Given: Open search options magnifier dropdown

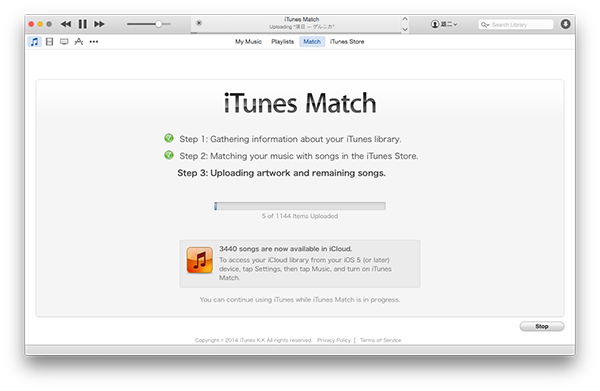Looking at the screenshot, I should point(485,24).
